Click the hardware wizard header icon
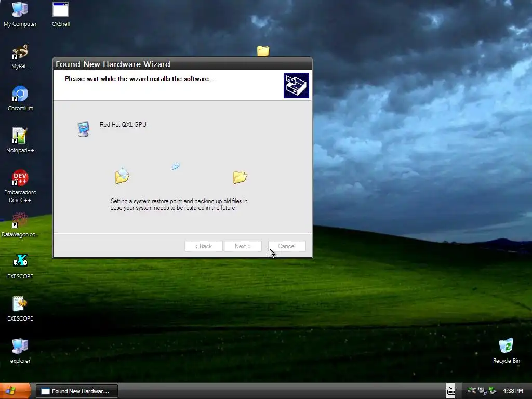 pyautogui.click(x=296, y=86)
